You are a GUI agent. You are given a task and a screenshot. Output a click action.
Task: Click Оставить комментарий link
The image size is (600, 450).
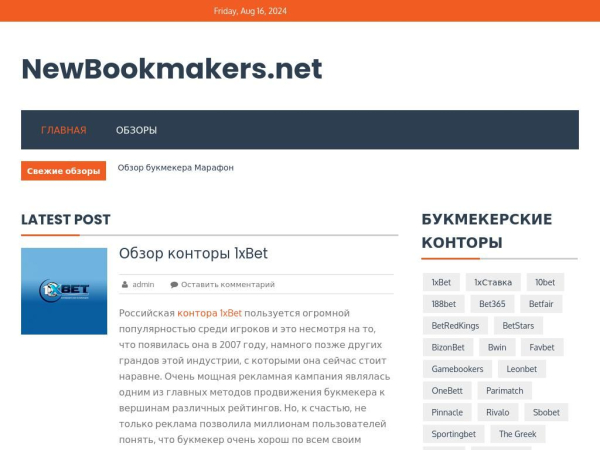(228, 284)
